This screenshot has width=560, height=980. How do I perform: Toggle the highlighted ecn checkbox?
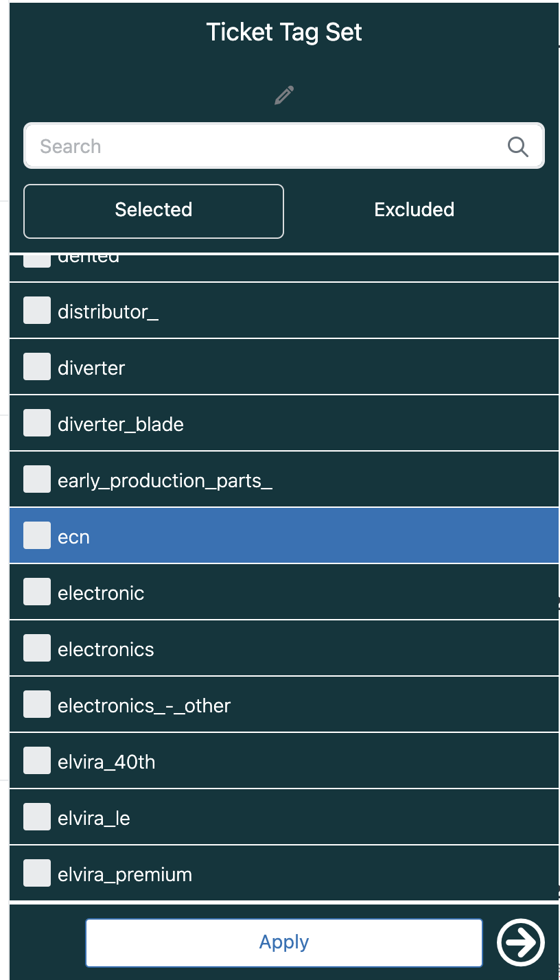pos(37,536)
